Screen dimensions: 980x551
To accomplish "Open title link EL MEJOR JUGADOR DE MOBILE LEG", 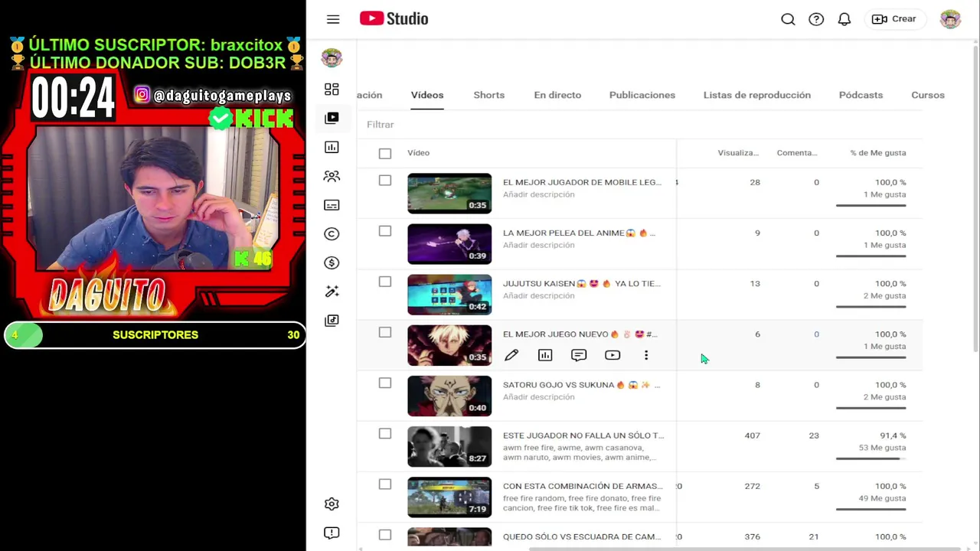I will pyautogui.click(x=582, y=182).
